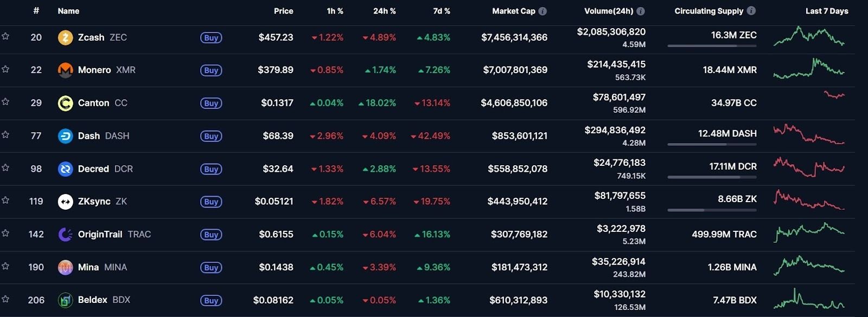Screen dimensions: 868x317
Task: Click the ZKsync coin icon
Action: (66, 201)
